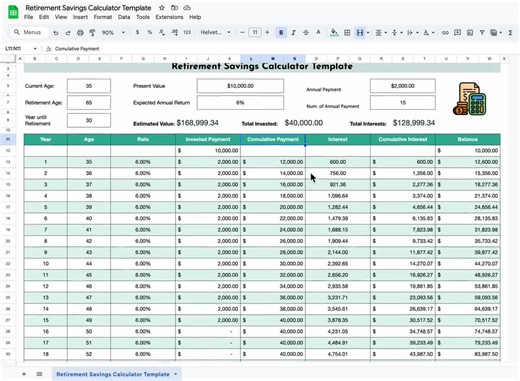The width and height of the screenshot is (520, 381).
Task: Toggle strikethrough formatting
Action: [x=306, y=33]
